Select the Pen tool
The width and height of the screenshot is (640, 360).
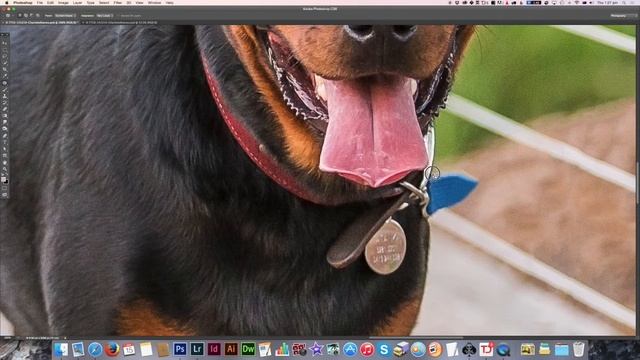click(4, 136)
